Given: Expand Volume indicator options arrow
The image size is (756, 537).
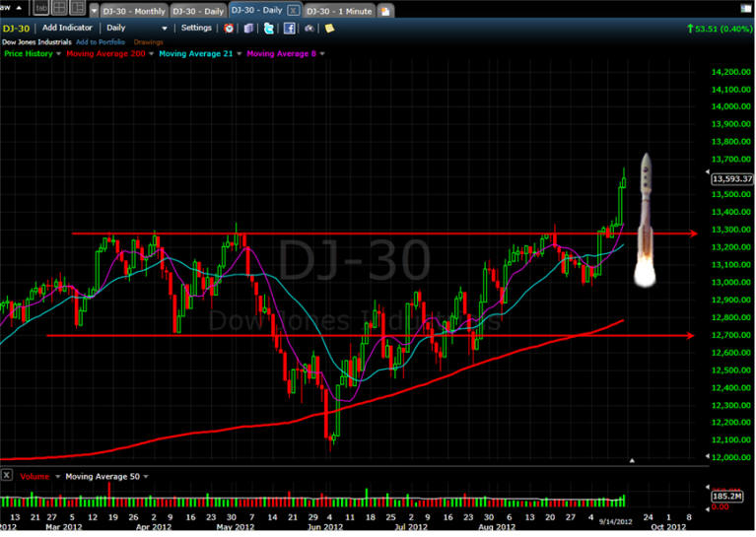Looking at the screenshot, I should pos(57,476).
